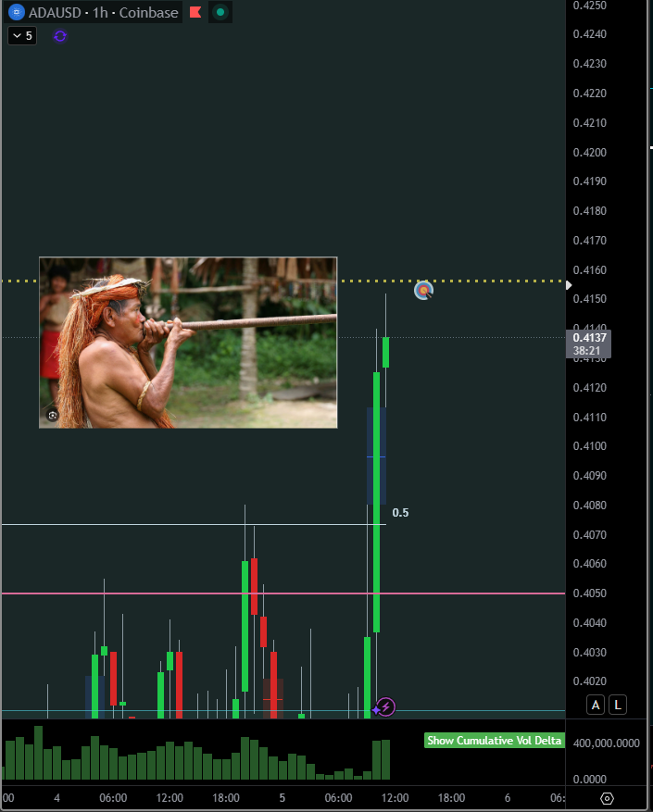Toggle auto scale A button
This screenshot has width=653, height=812.
pos(596,705)
